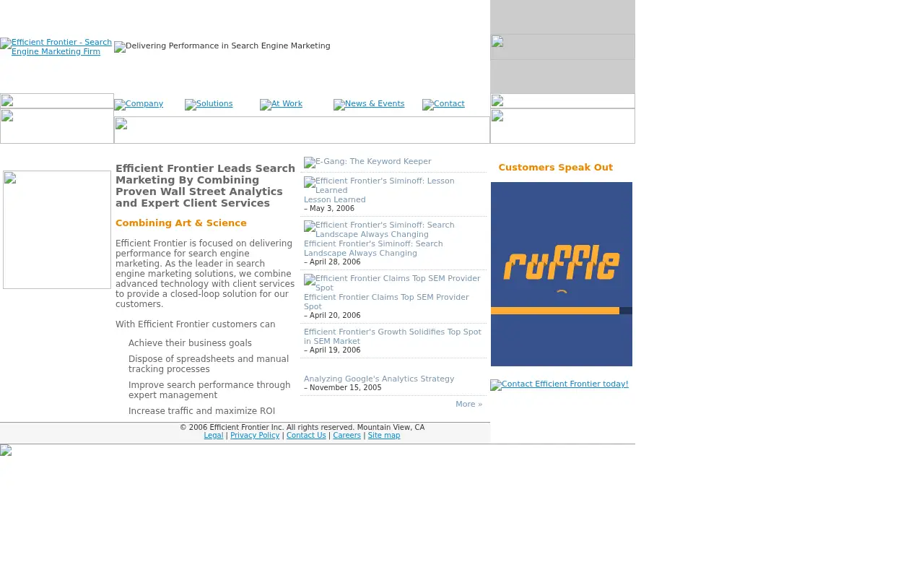Click the 'More »' news link
The image size is (924, 578).
click(469, 404)
